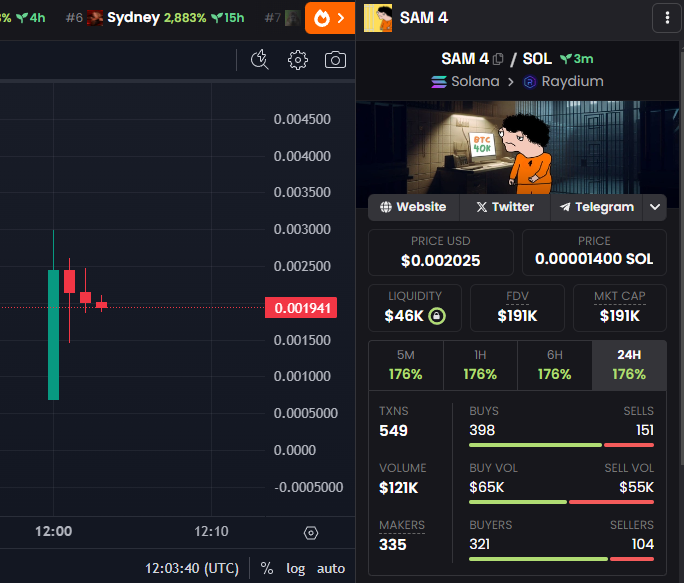
Task: Toggle log scale on chart
Action: (295, 568)
